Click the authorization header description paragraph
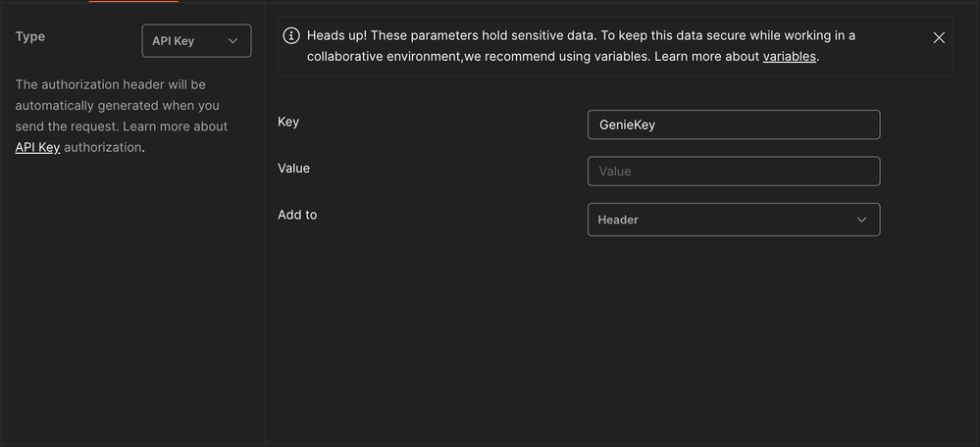Screen dimensions: 980x447 coord(121,106)
